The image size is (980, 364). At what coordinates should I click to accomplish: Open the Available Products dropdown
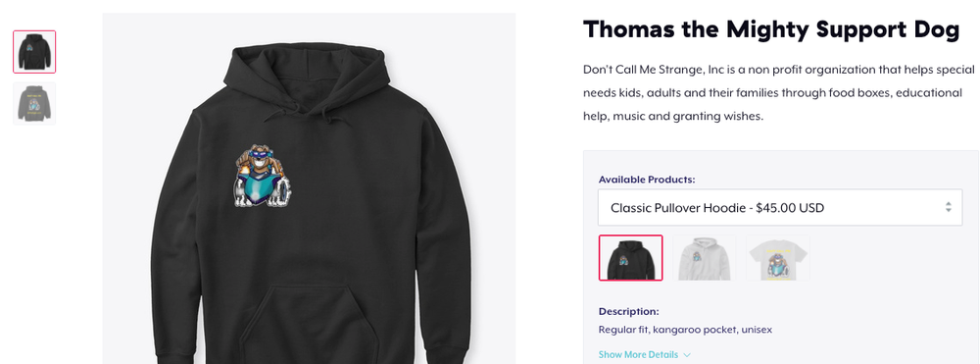779,208
